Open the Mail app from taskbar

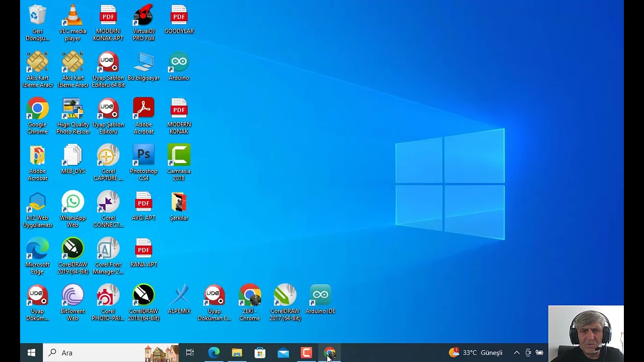click(x=283, y=353)
